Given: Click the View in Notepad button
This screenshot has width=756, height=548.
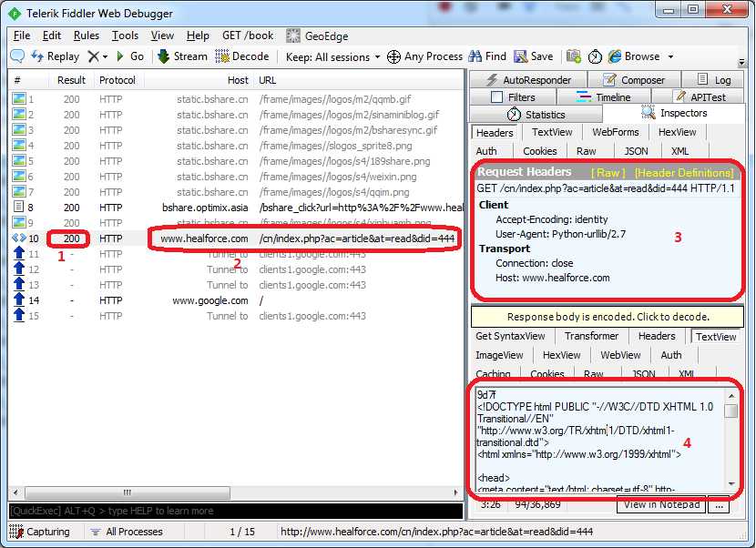Looking at the screenshot, I should click(661, 504).
